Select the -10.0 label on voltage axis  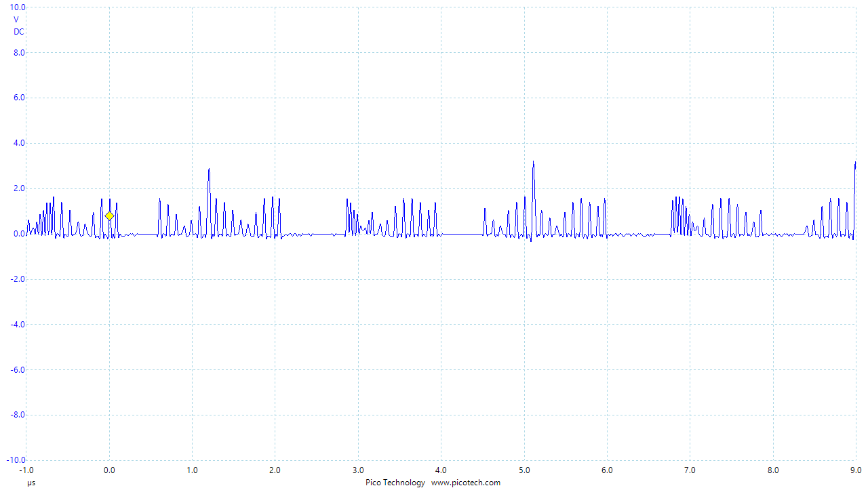pyautogui.click(x=15, y=460)
